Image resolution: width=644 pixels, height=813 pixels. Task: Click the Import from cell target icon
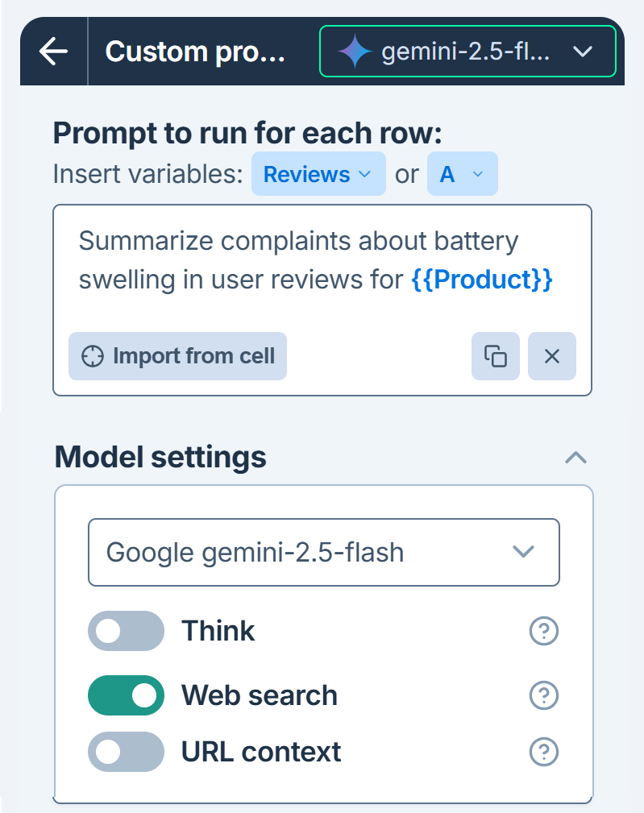[93, 356]
